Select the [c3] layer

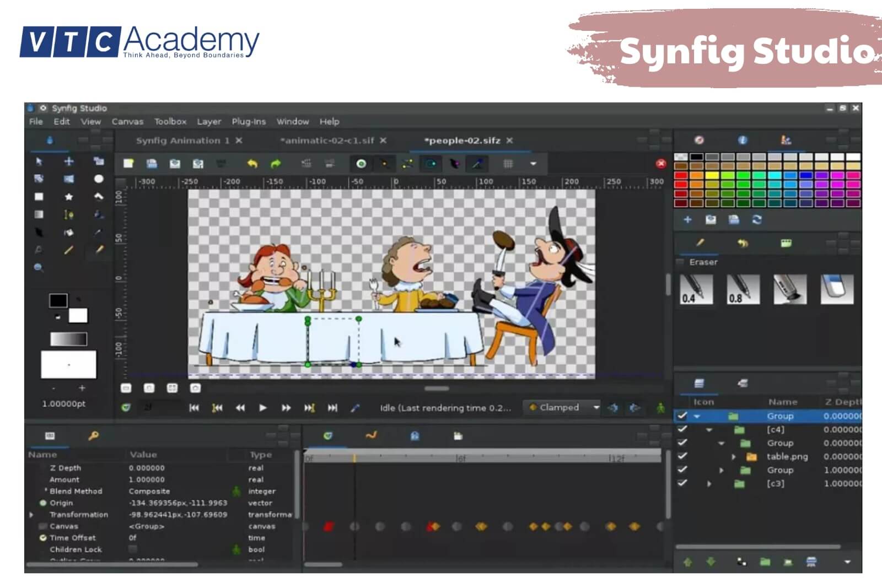coord(775,484)
